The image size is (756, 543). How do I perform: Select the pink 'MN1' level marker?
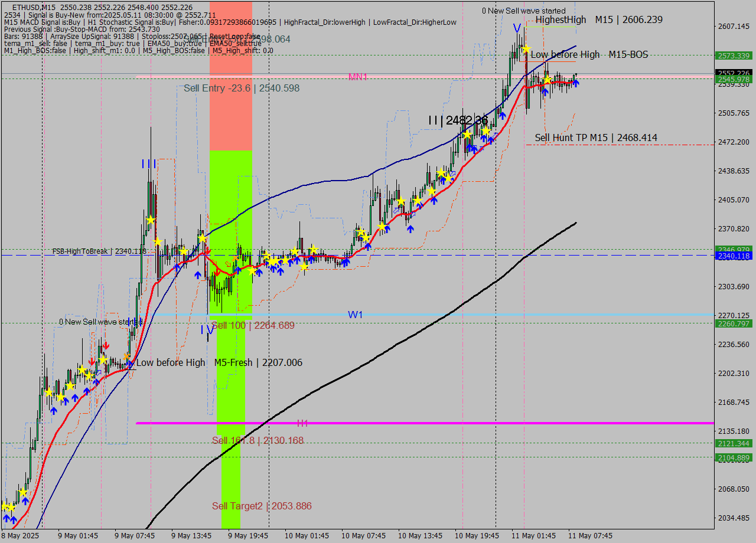point(357,77)
